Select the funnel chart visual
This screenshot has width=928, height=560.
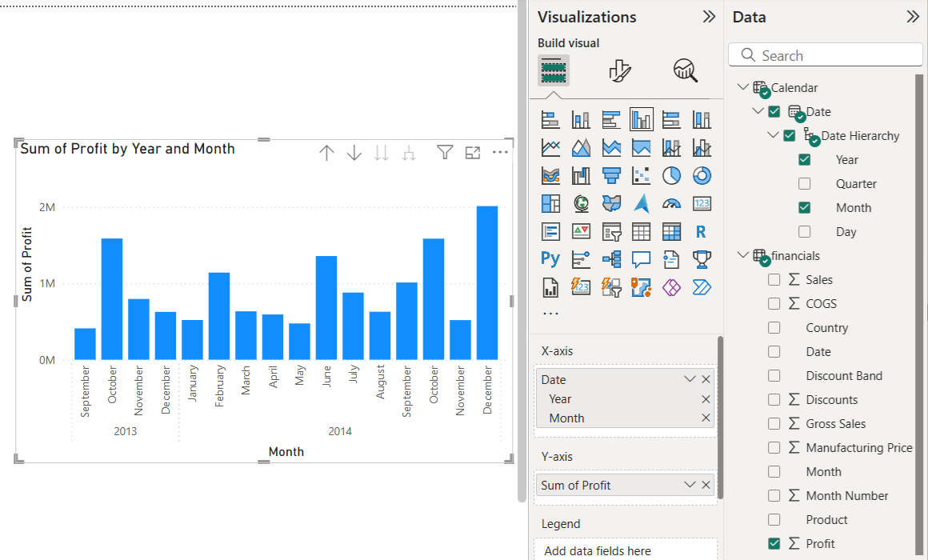610,175
